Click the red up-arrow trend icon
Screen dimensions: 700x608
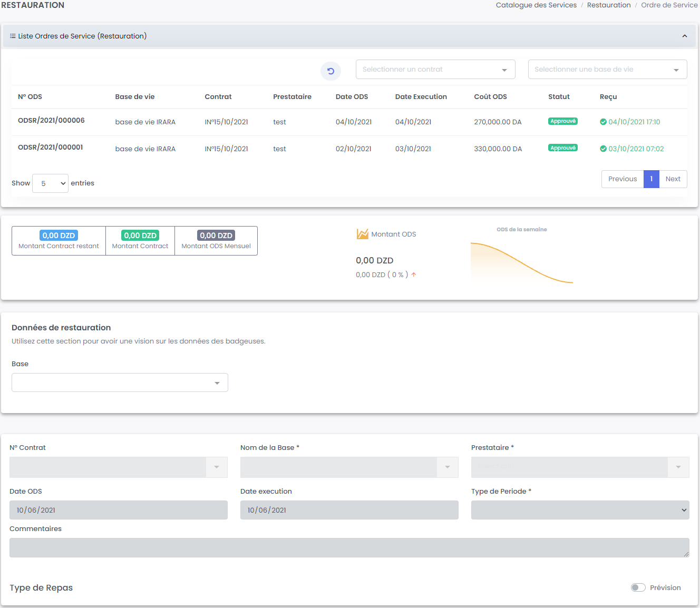tap(414, 274)
